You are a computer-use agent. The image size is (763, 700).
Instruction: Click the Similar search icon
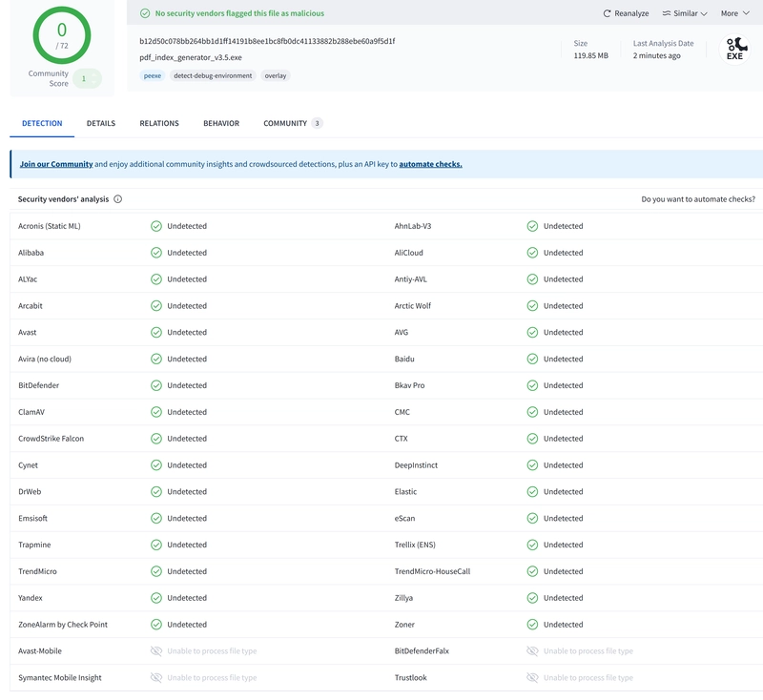coord(666,13)
